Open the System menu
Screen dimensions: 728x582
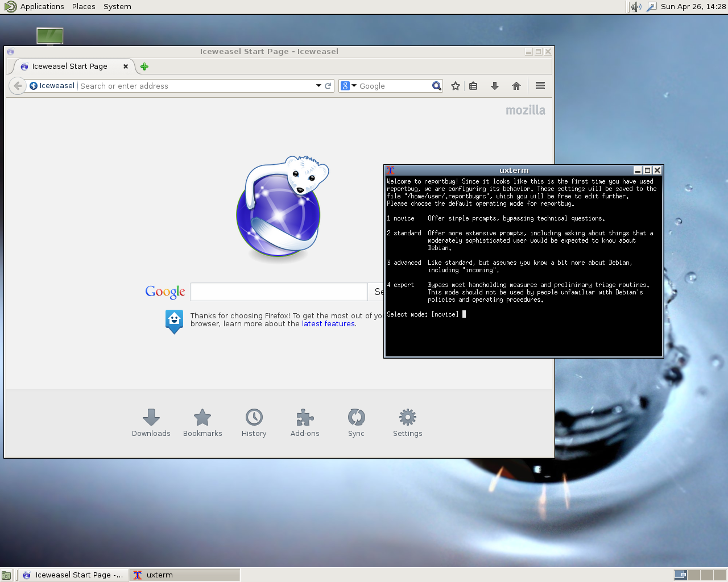117,6
